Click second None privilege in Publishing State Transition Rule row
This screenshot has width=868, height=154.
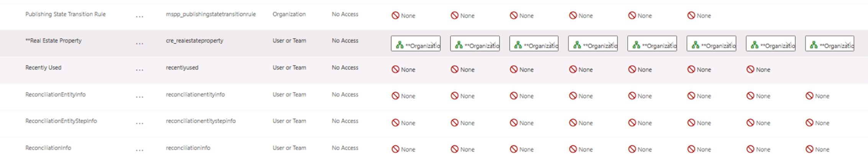[x=462, y=16]
